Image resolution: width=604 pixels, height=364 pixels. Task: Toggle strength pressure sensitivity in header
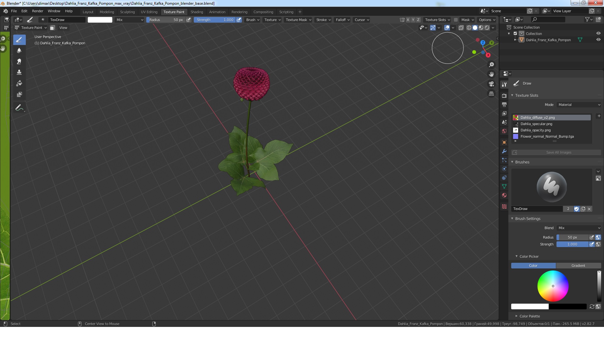click(239, 20)
